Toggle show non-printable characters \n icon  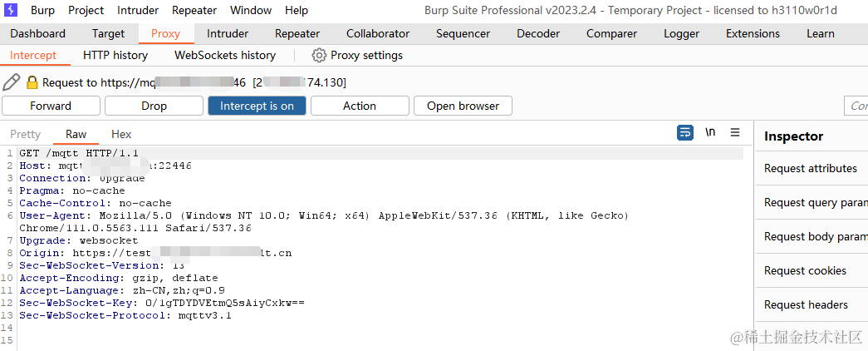click(x=710, y=132)
